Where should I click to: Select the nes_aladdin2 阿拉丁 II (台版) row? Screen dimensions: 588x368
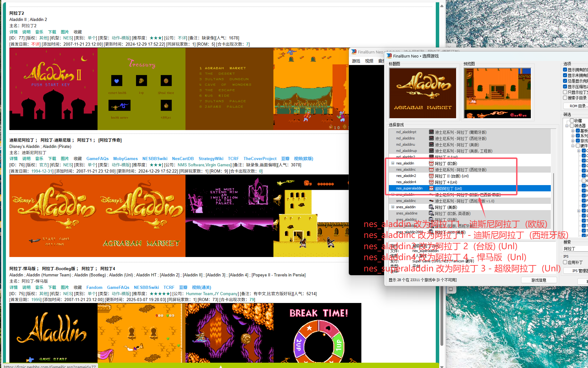(x=470, y=176)
